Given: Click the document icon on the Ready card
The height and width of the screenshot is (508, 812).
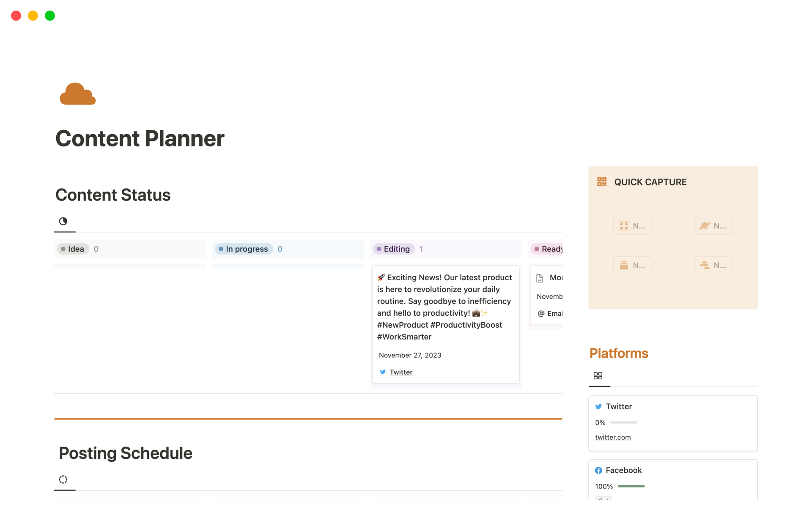Looking at the screenshot, I should click(x=540, y=278).
